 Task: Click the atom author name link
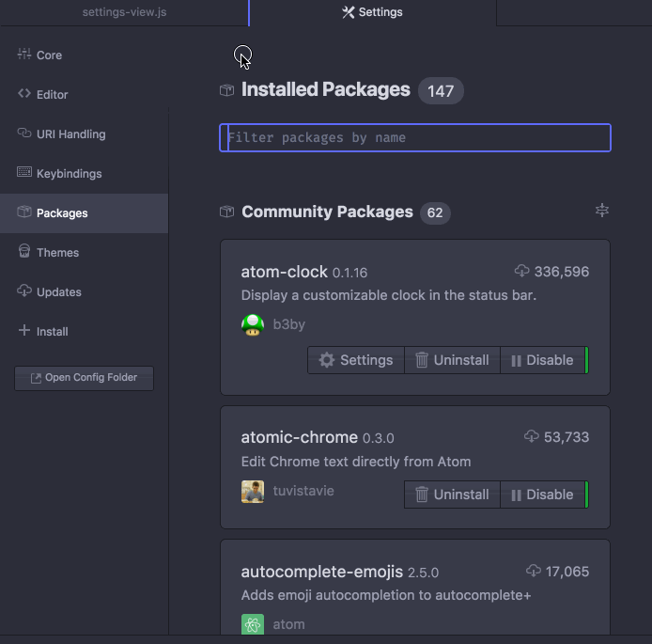click(x=289, y=624)
